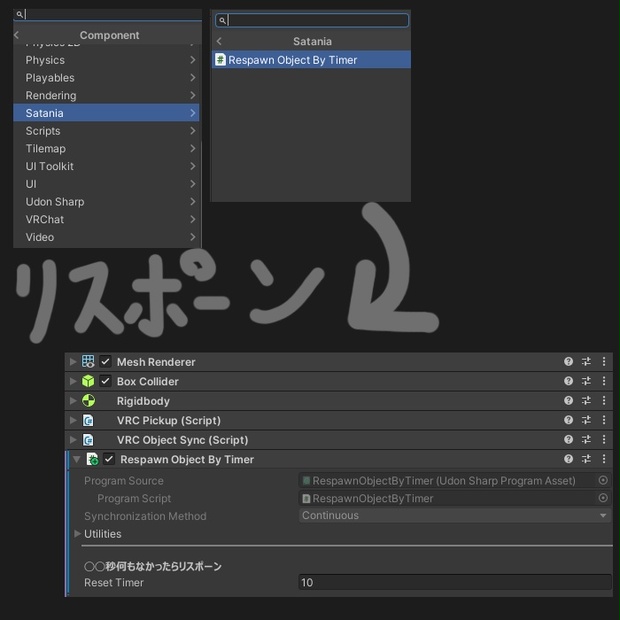620x620 pixels.
Task: Open the Scripts component category
Action: tap(106, 131)
